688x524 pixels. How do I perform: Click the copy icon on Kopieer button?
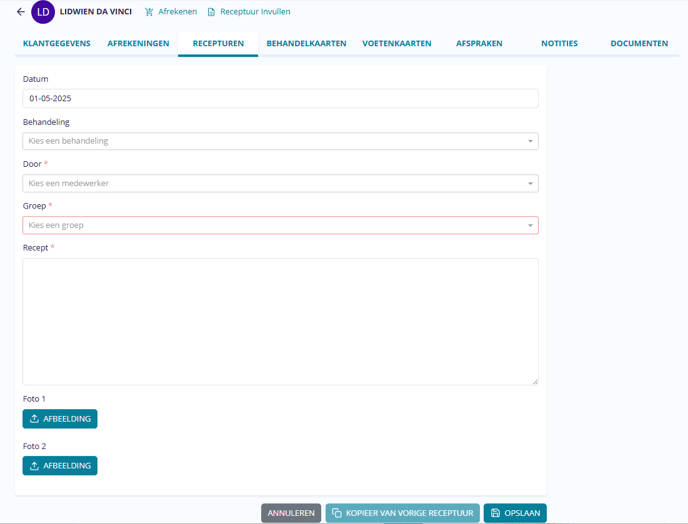pos(337,513)
